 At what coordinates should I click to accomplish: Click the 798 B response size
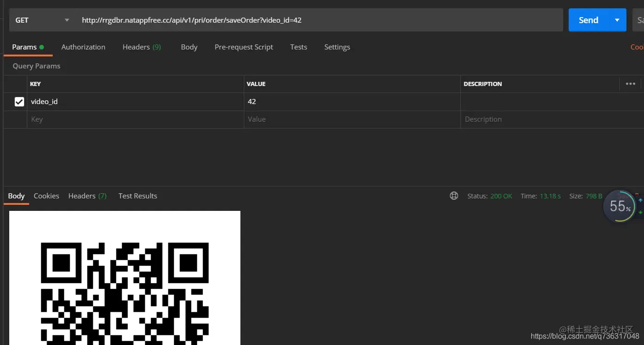pyautogui.click(x=594, y=196)
